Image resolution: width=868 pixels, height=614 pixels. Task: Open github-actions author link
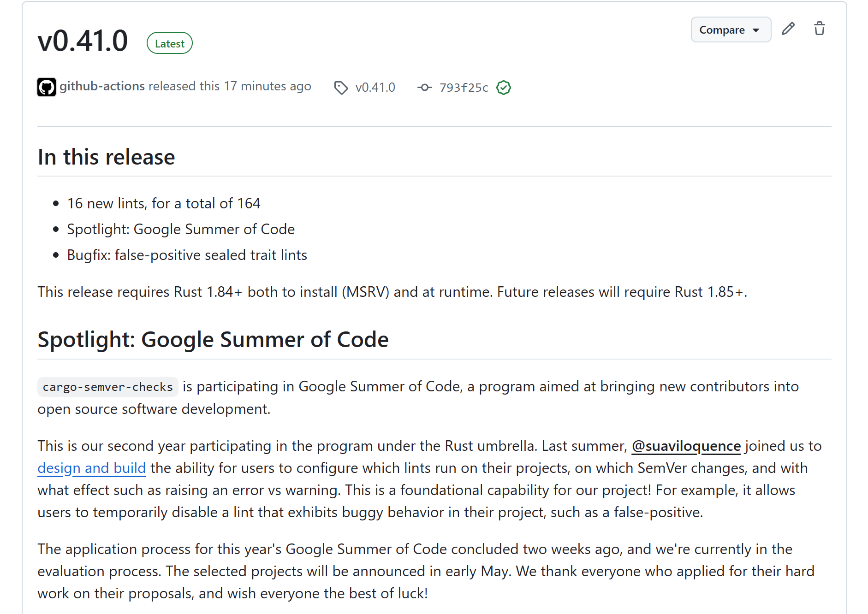[x=102, y=86]
